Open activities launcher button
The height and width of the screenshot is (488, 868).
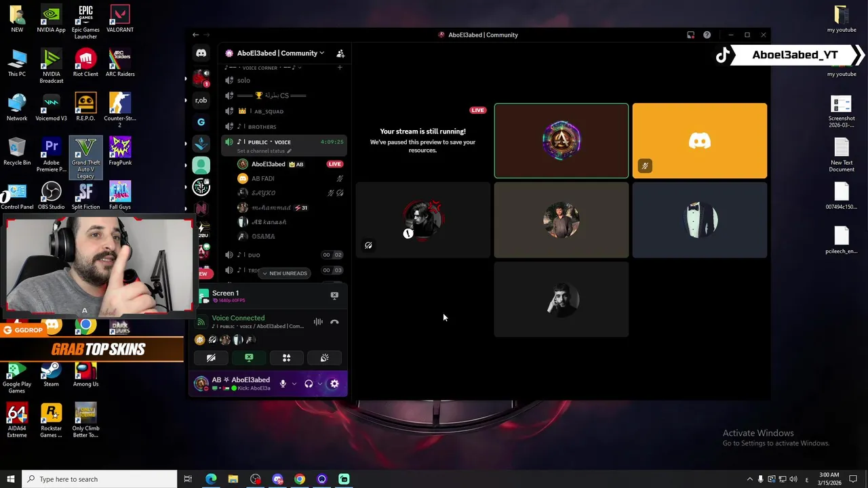(x=286, y=358)
